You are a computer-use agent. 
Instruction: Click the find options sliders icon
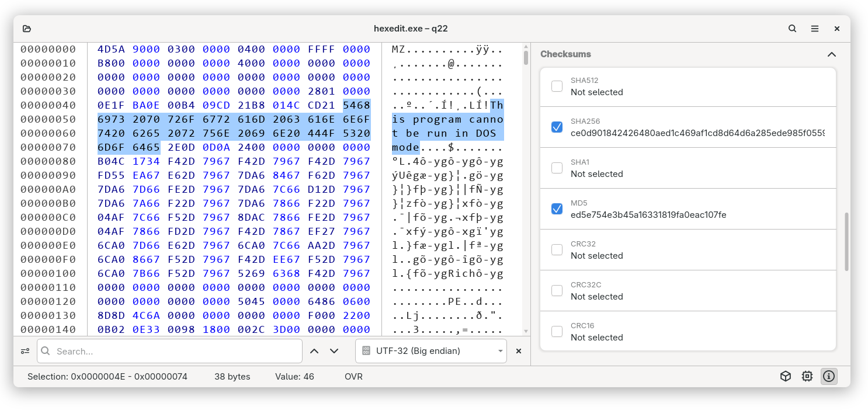click(25, 351)
